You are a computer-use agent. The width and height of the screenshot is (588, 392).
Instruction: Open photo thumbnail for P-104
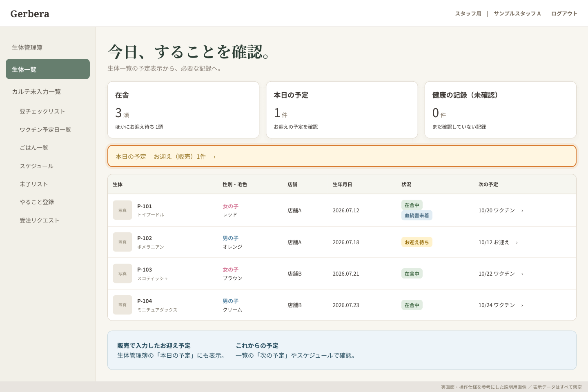pos(122,305)
